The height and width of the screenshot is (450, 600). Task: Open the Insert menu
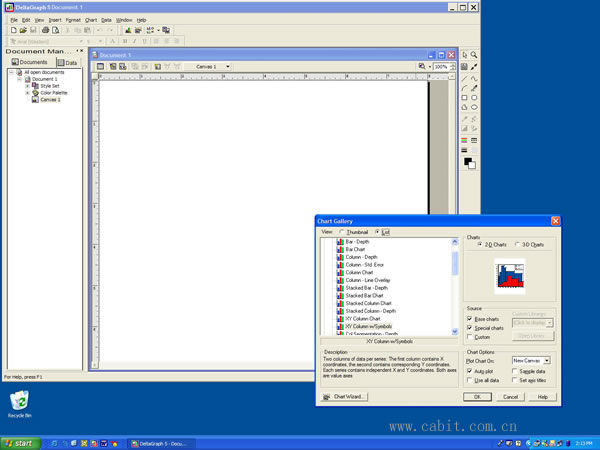pos(55,20)
